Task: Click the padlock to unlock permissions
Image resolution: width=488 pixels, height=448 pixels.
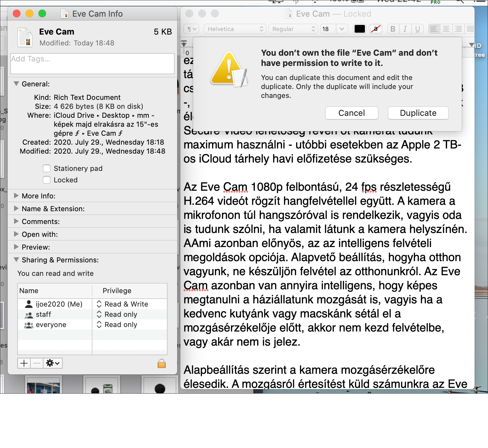Action: [162, 363]
